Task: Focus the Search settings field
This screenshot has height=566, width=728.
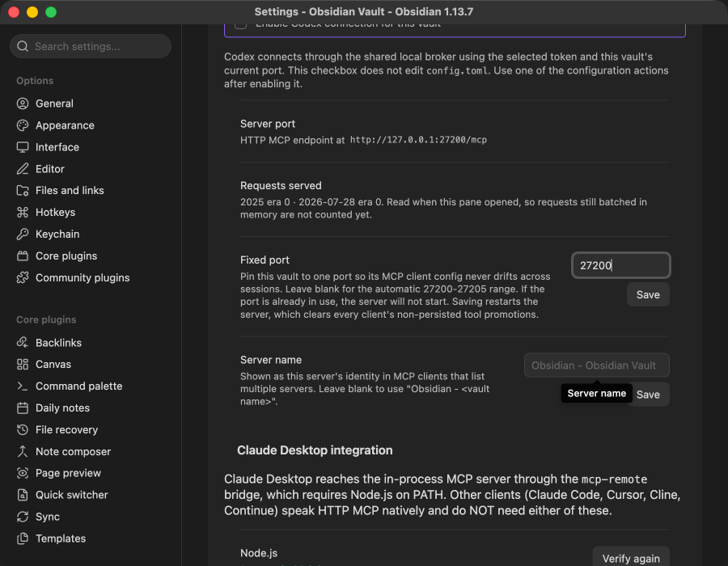Action: point(91,46)
